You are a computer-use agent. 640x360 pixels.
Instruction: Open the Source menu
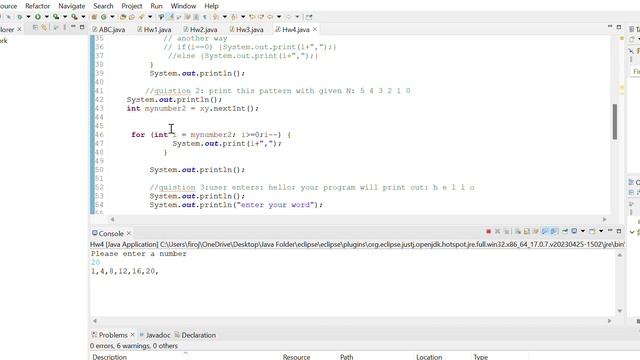click(x=8, y=6)
